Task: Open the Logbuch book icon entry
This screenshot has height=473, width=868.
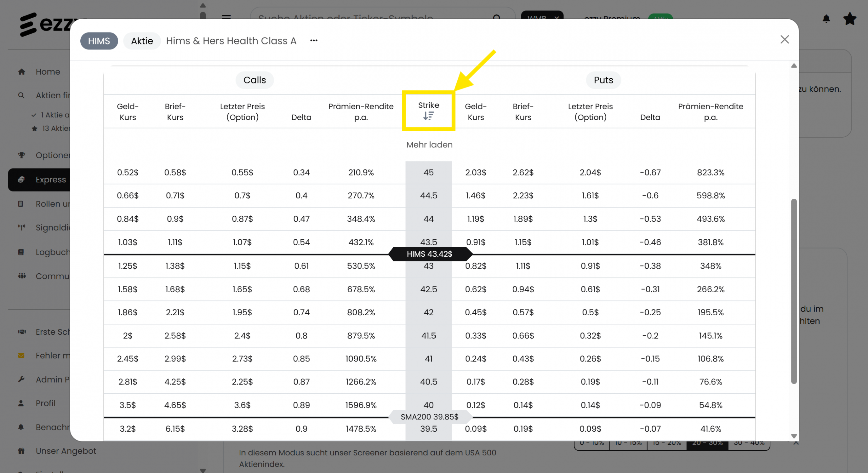Action: 21,252
